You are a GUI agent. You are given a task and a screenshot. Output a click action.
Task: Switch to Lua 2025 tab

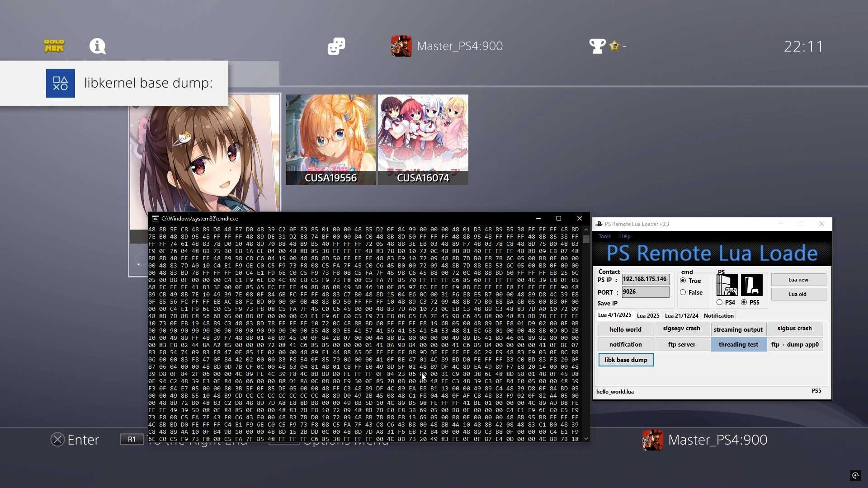click(648, 316)
